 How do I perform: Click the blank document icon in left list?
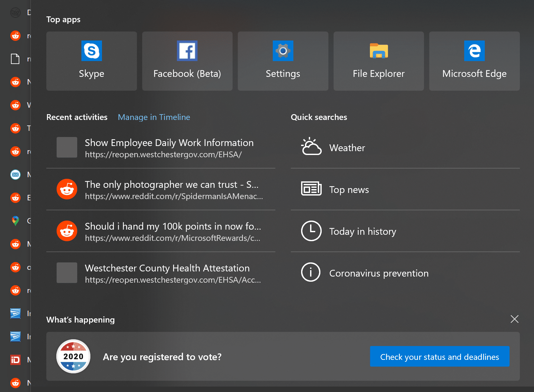[x=15, y=59]
